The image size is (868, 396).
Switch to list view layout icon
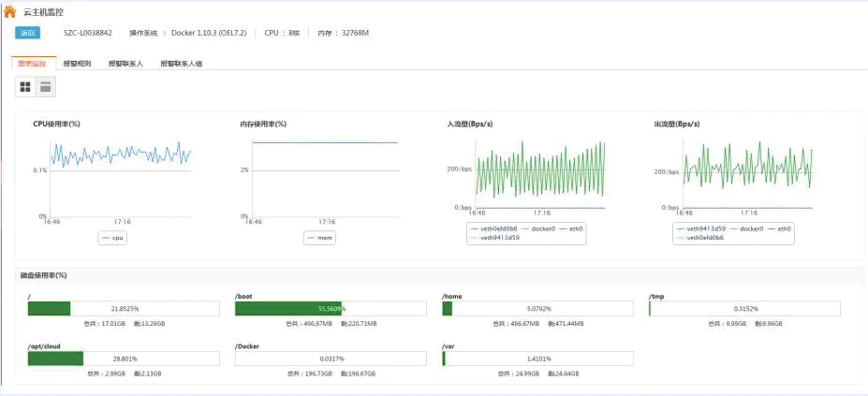pos(45,87)
